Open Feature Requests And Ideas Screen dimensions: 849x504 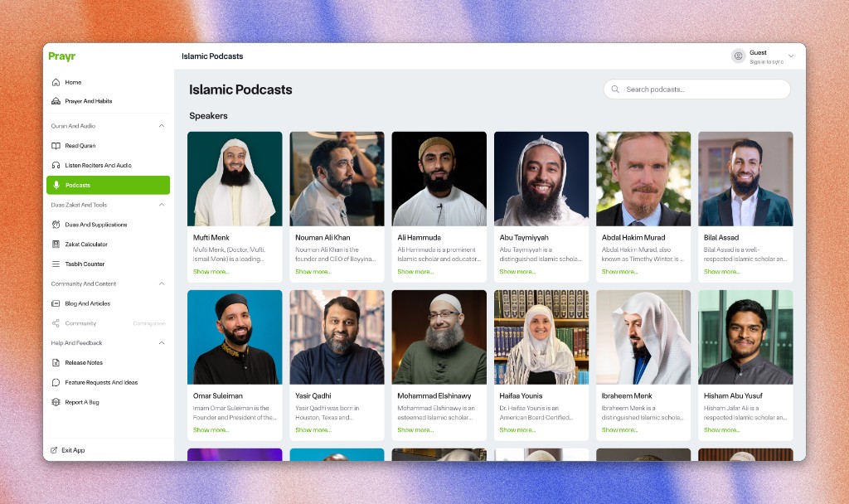(109, 383)
